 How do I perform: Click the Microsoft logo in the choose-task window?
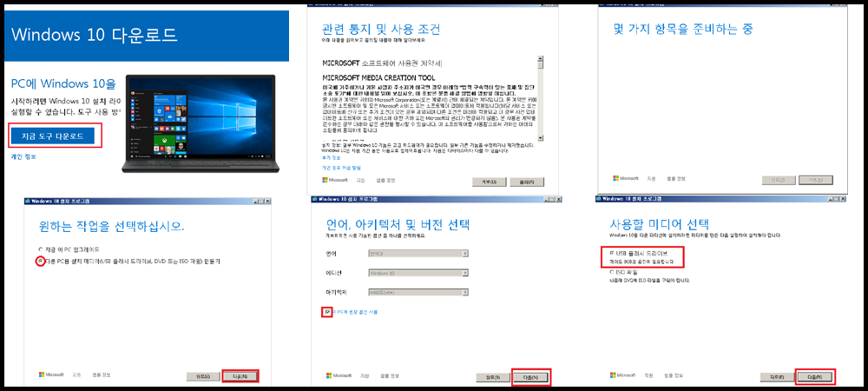tap(51, 375)
